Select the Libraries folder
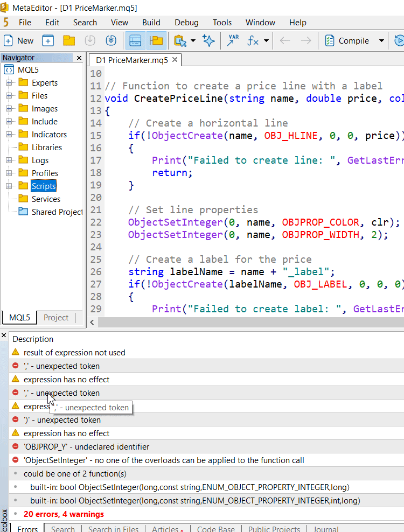The height and width of the screenshot is (532, 404). 46,147
